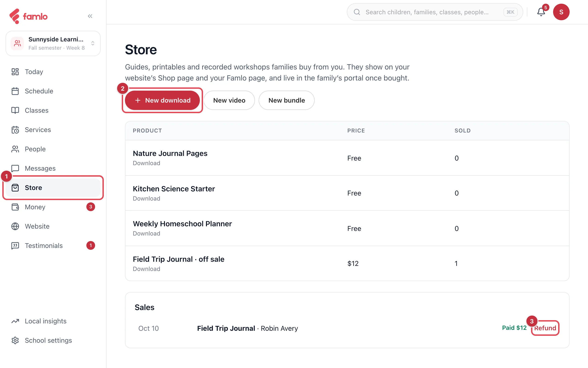Click the School settings gear icon
Screen dimensions: 588x368
point(15,340)
